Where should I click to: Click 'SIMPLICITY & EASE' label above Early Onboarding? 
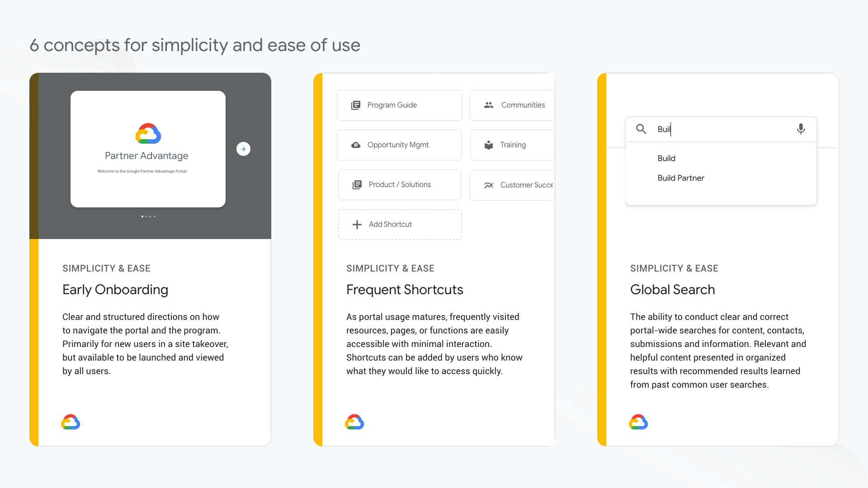click(106, 268)
